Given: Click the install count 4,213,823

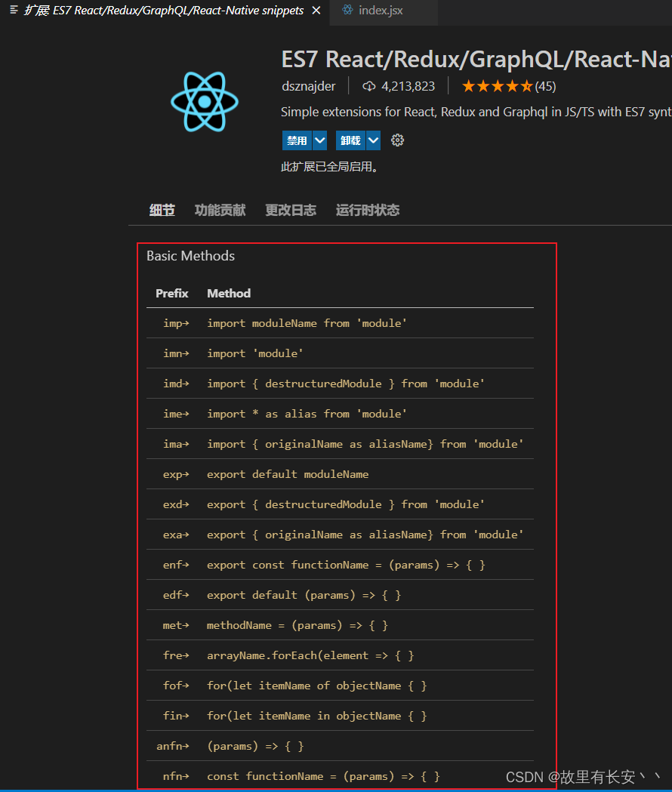Looking at the screenshot, I should click(x=408, y=86).
